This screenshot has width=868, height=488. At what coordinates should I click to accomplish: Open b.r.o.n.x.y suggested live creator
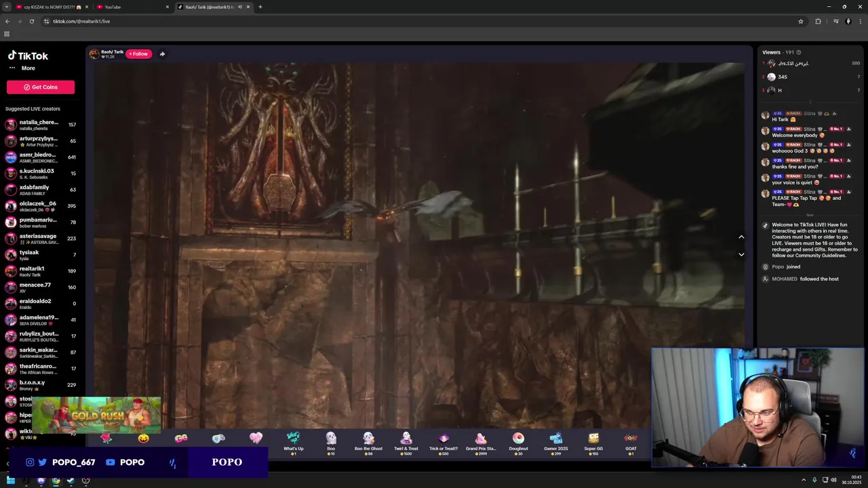coord(41,385)
